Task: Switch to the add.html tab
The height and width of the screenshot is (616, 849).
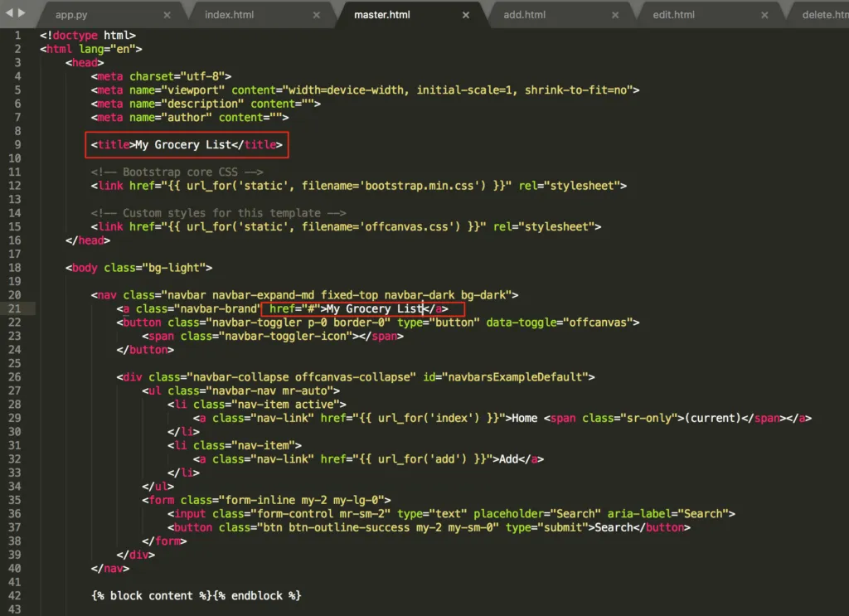Action: [x=524, y=15]
